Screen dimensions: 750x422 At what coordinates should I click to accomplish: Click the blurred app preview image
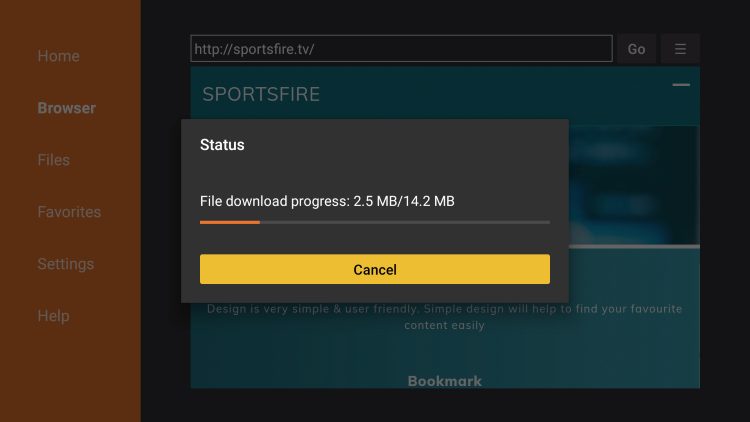pos(634,185)
